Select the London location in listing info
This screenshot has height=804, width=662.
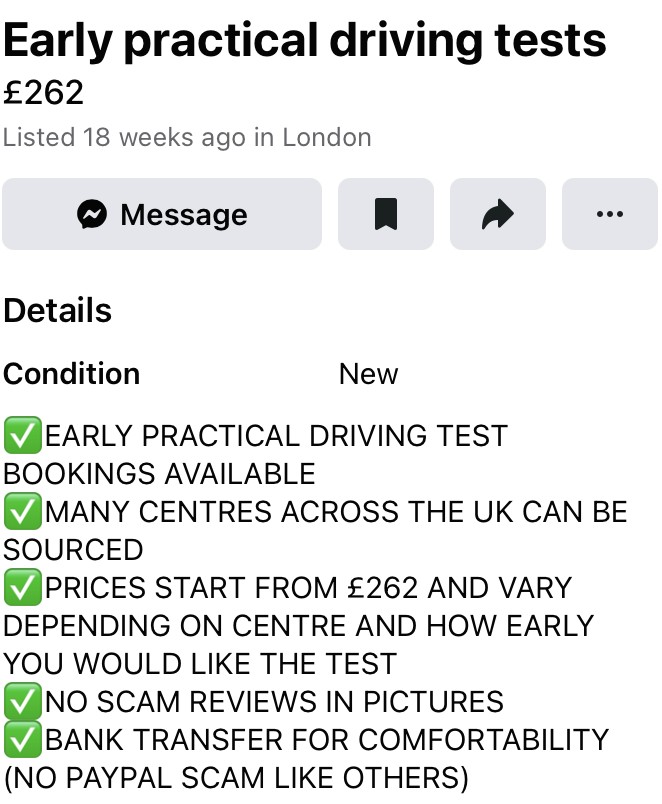click(x=327, y=137)
